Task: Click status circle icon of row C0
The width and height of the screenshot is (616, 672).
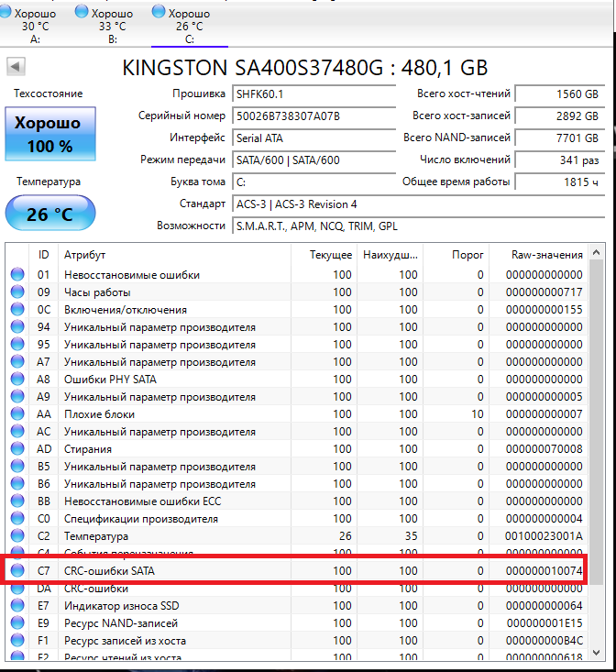Action: point(17,519)
